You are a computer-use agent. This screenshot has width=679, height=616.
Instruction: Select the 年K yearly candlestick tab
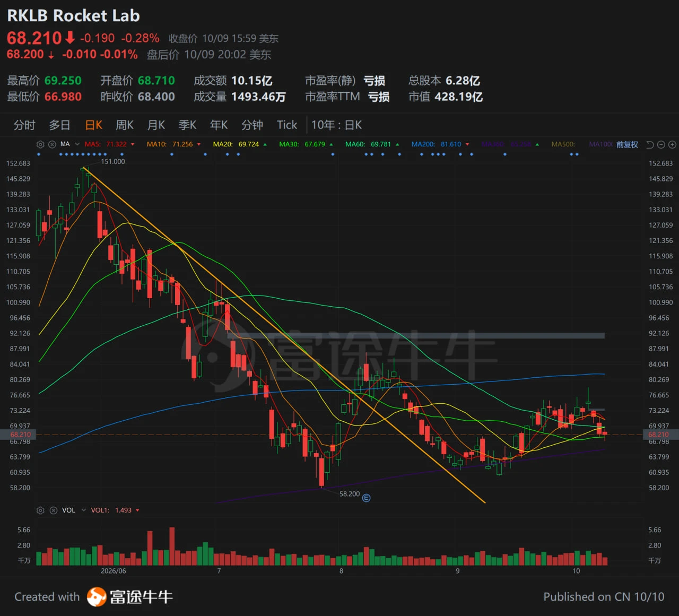(x=219, y=125)
